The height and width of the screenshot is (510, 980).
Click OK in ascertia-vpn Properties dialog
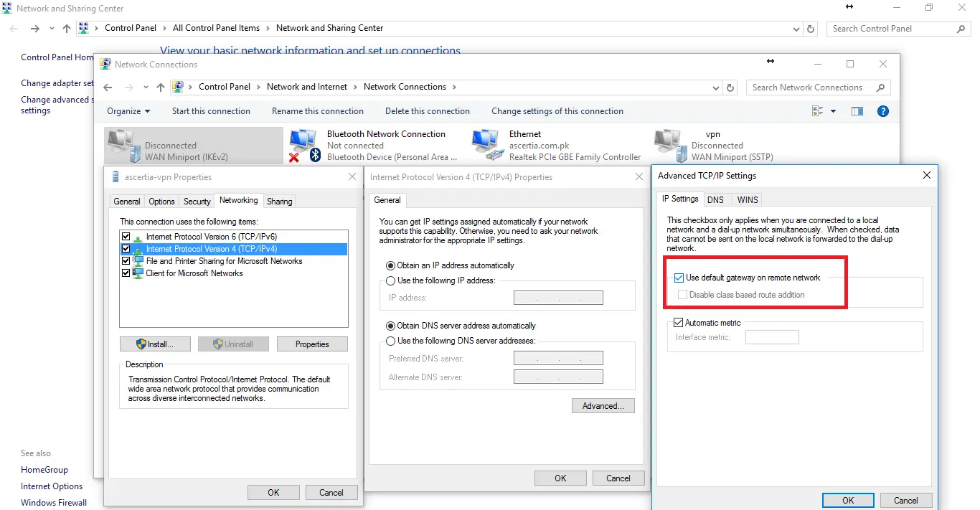(x=273, y=493)
